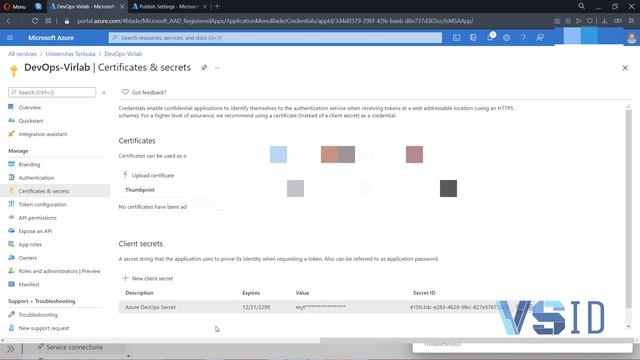
Task: Open Token configuration in the sidebar
Action: pos(42,204)
